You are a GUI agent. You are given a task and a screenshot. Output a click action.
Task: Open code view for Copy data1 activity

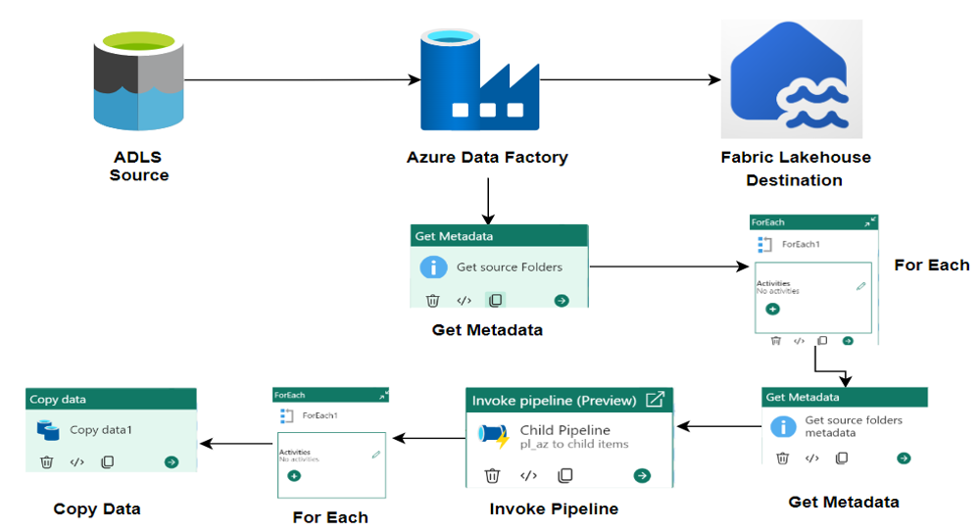click(76, 461)
